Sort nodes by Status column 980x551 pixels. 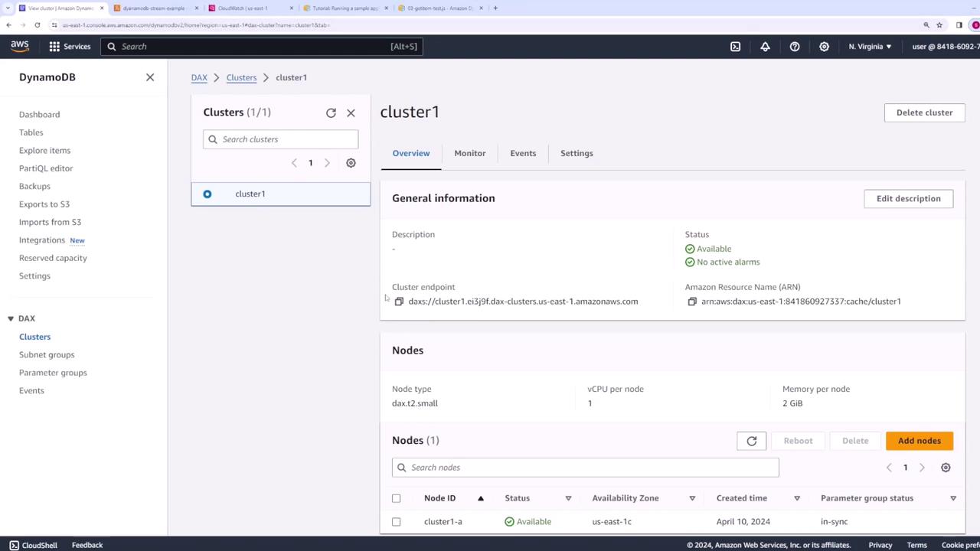(537, 498)
